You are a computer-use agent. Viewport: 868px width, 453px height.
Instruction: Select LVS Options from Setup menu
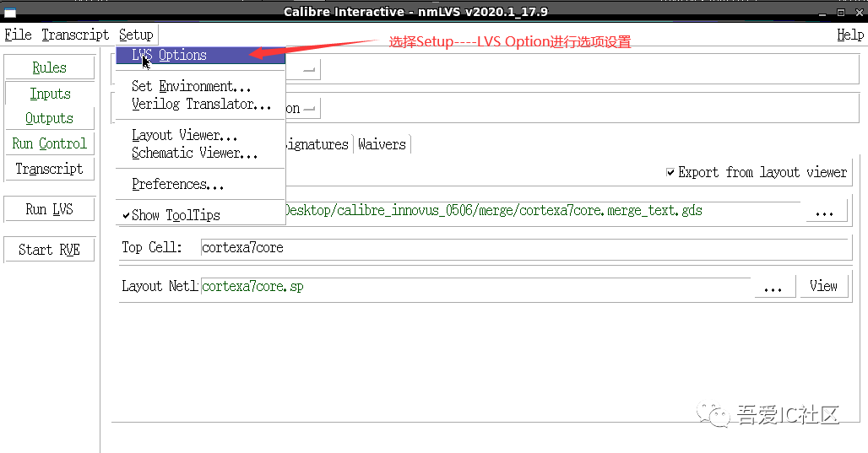click(x=200, y=55)
